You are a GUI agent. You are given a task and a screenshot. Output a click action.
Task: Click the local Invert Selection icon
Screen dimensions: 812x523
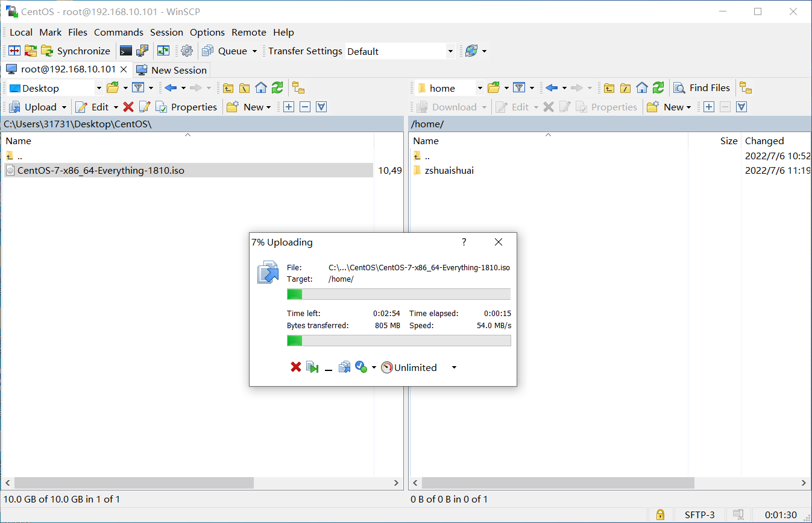coord(321,107)
